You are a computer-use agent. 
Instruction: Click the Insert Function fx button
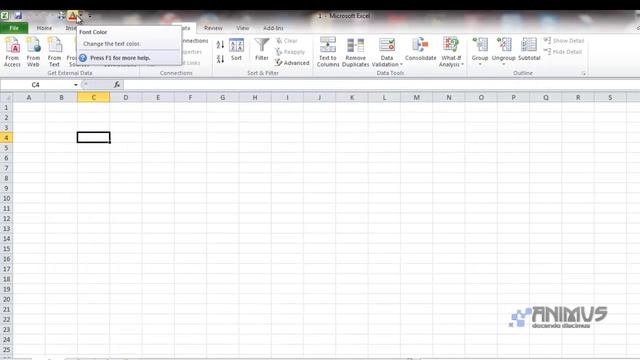[x=117, y=85]
